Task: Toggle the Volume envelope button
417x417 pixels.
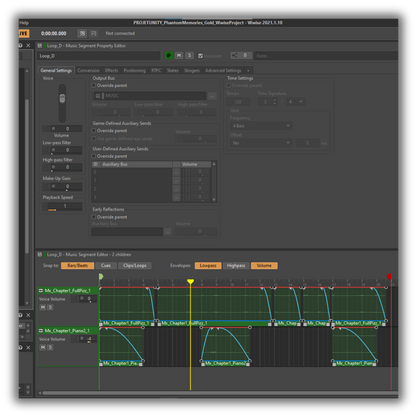Action: (x=264, y=266)
